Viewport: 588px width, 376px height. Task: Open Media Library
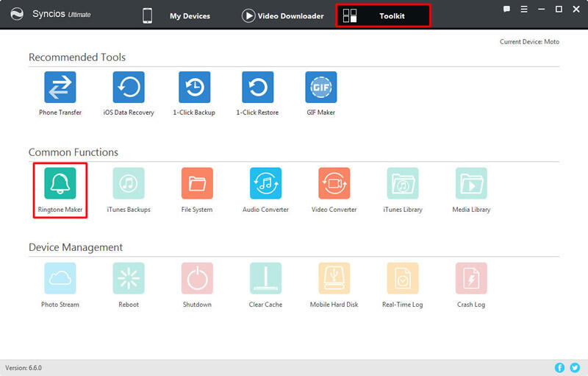[471, 184]
